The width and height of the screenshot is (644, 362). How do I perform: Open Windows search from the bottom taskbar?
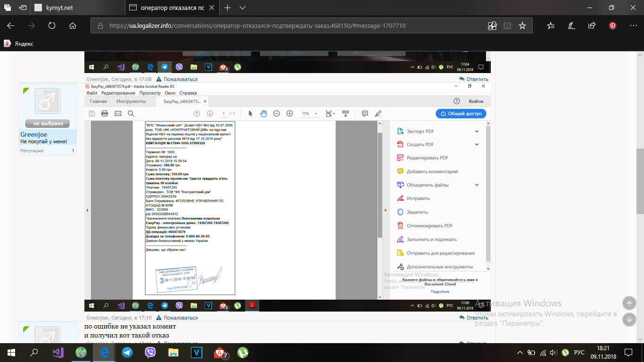click(x=34, y=352)
